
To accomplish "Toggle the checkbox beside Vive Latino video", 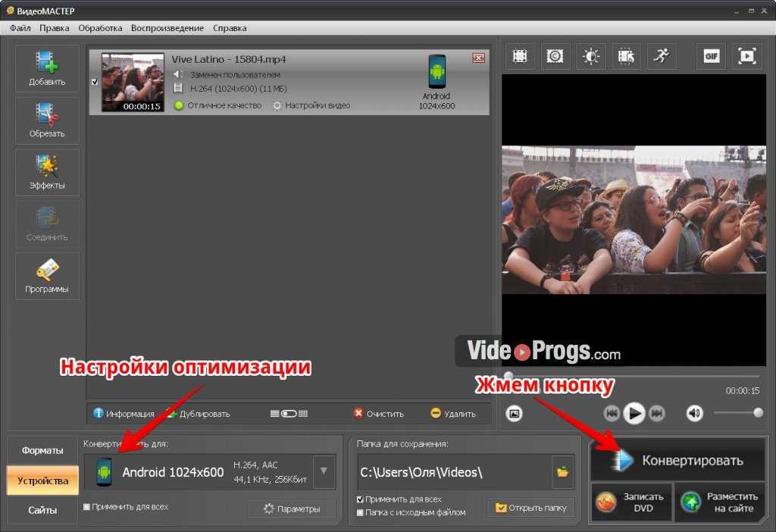I will [x=95, y=82].
